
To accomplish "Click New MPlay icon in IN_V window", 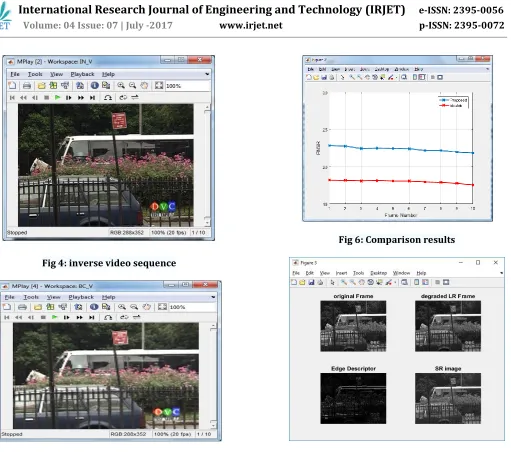I will coord(12,85).
